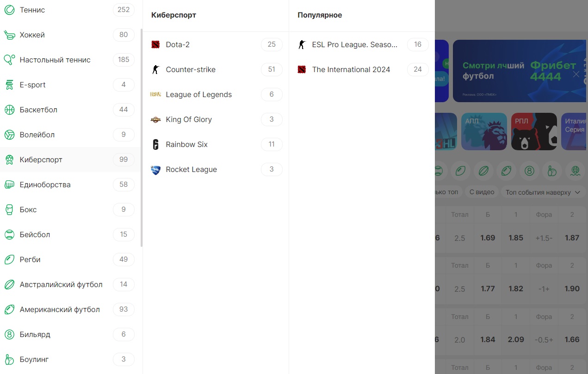Click The International 2024 Dota icon
Viewport: 588px width, 374px height.
302,69
